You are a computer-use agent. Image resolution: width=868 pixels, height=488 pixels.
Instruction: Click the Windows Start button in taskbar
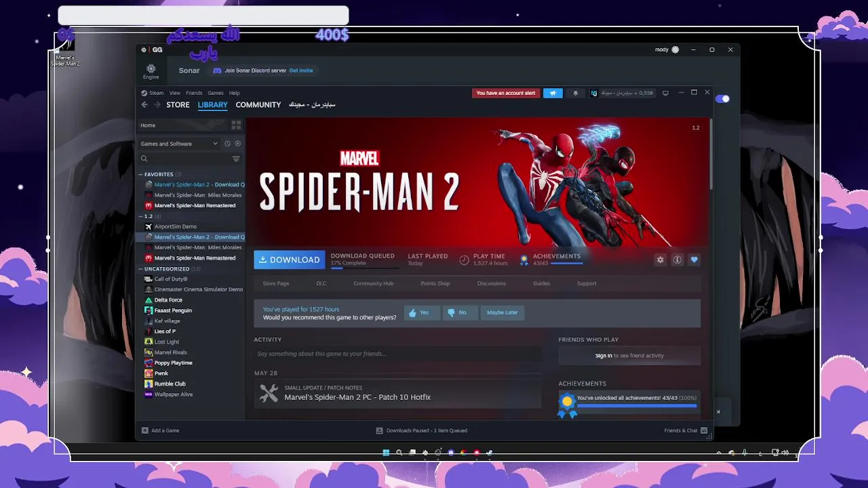pos(386,452)
